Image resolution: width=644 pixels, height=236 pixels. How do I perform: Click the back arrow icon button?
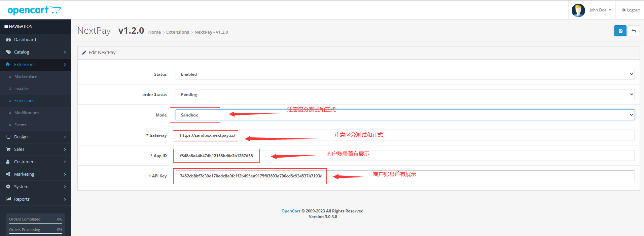point(634,31)
